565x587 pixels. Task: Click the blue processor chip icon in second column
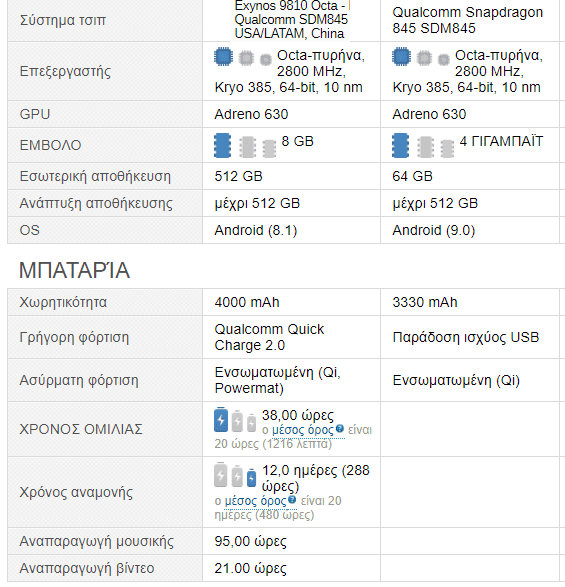tap(401, 57)
